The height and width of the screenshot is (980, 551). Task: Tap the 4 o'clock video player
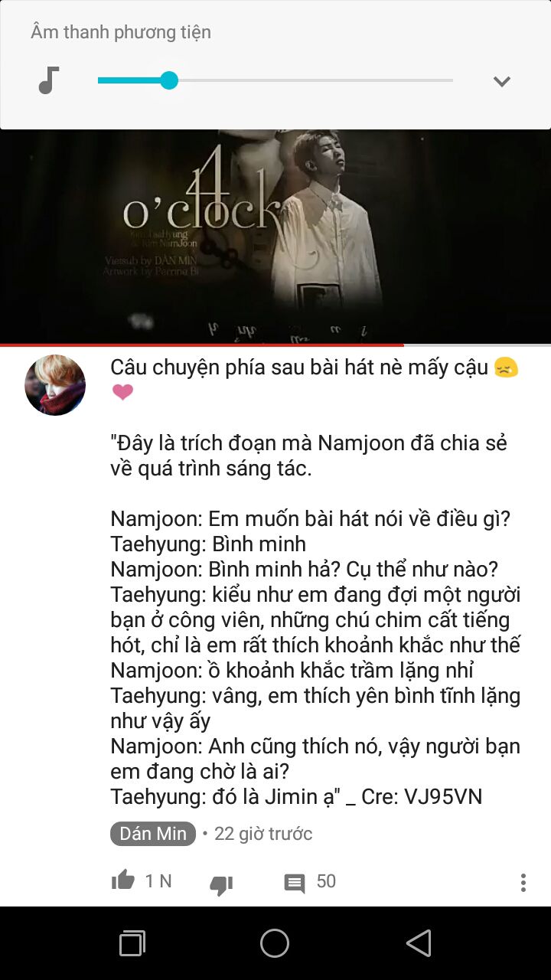tap(275, 237)
